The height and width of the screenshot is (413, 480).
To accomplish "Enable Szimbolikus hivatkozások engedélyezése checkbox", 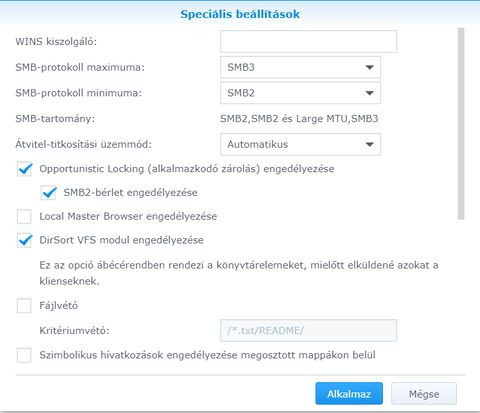I will [x=24, y=355].
